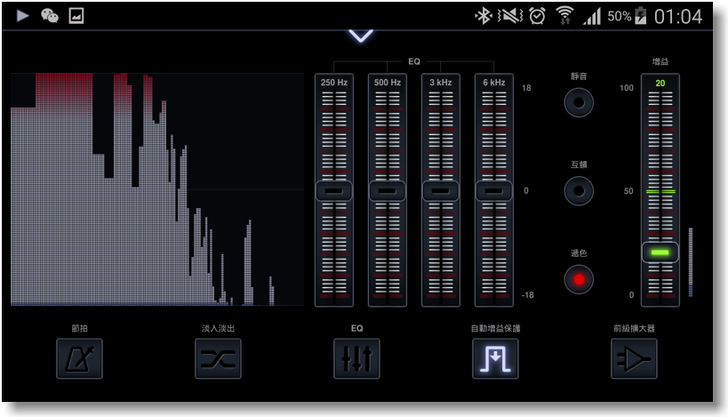This screenshot has height=417, width=728.
Task: Select the 前級擴大器 preamp icon
Action: pyautogui.click(x=634, y=358)
